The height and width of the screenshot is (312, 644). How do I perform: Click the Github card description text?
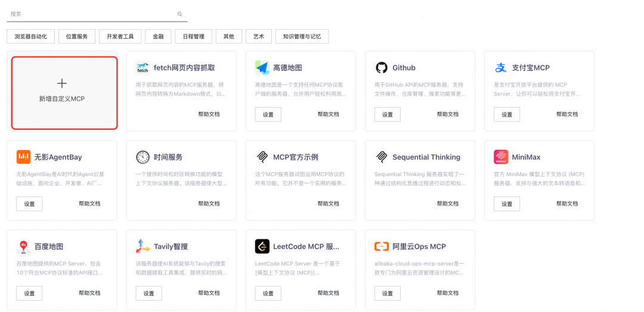[420, 89]
